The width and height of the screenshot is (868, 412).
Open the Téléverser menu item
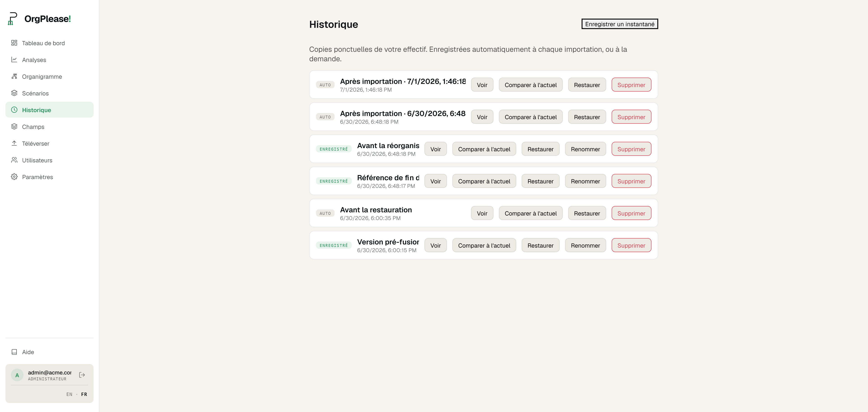pyautogui.click(x=50, y=143)
